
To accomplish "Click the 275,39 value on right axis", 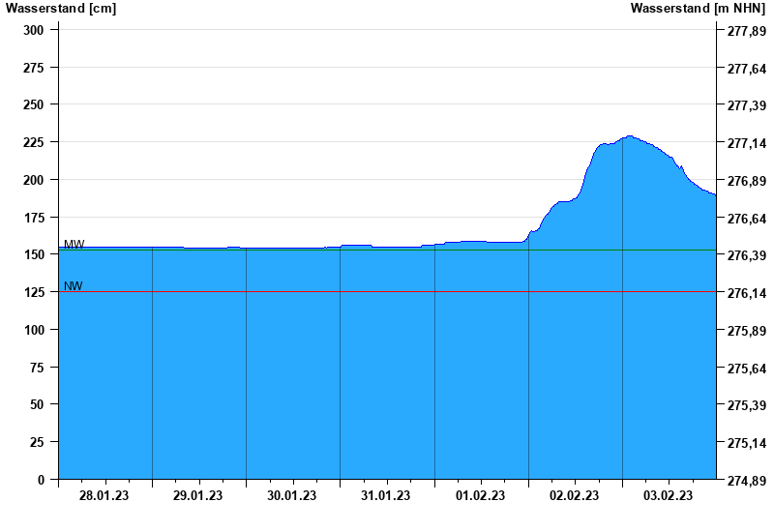I will point(747,405).
